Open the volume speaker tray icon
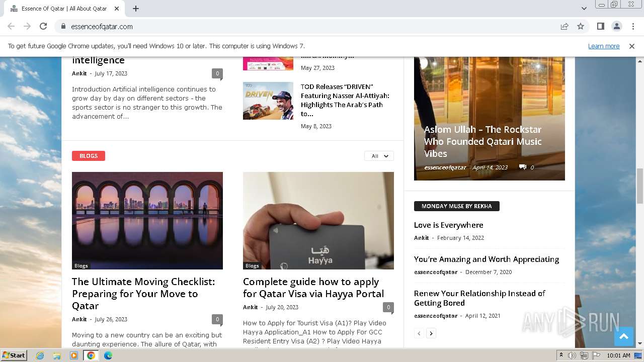Screen dimensions: 644x362 click(x=572, y=355)
